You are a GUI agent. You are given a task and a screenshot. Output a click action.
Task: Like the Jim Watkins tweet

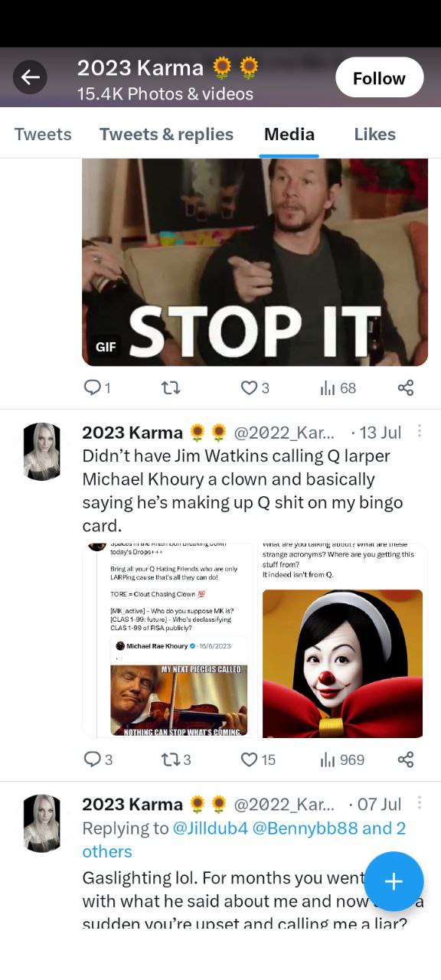pyautogui.click(x=258, y=759)
